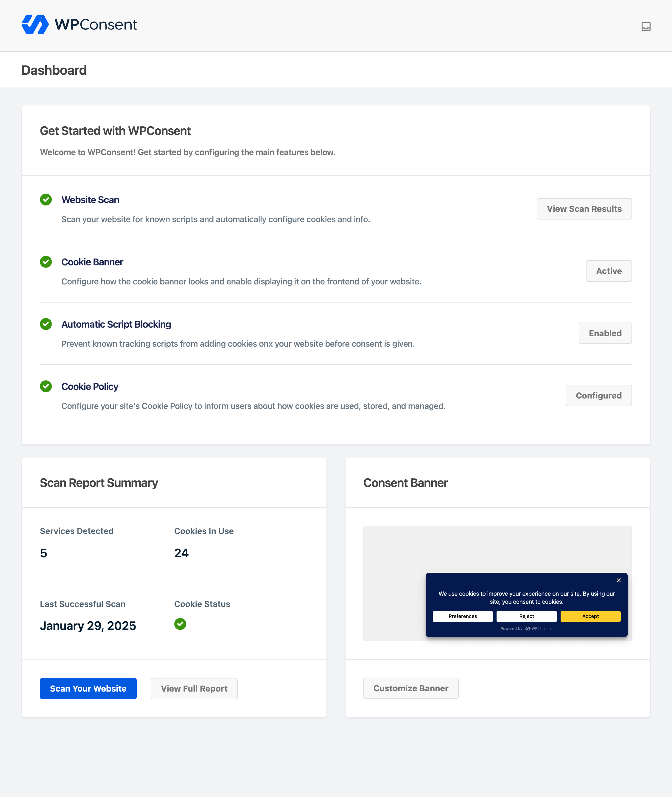The image size is (672, 797).
Task: Click the Automatic Script Blocking checkmark icon
Action: point(46,324)
